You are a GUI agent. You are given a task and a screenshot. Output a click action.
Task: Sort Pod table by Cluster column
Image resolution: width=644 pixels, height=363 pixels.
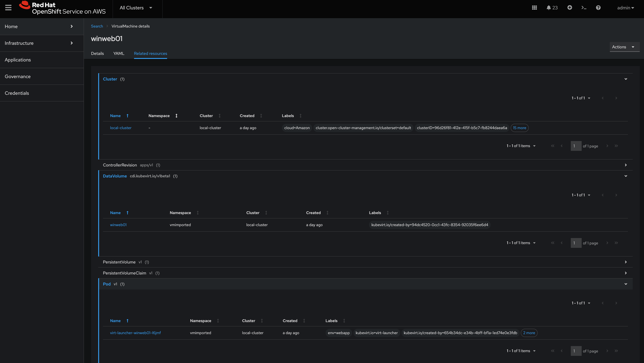(262, 321)
